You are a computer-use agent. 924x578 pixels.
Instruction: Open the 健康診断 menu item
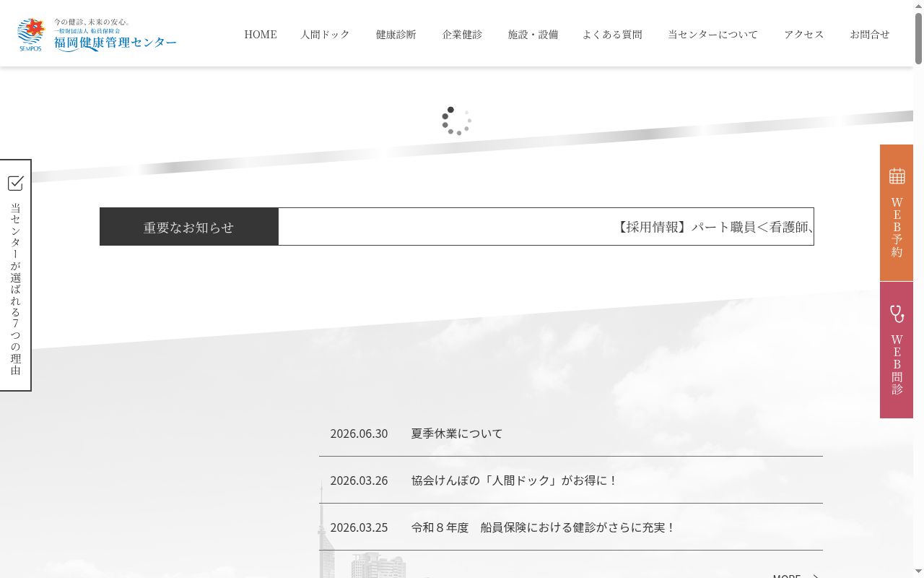coord(396,34)
